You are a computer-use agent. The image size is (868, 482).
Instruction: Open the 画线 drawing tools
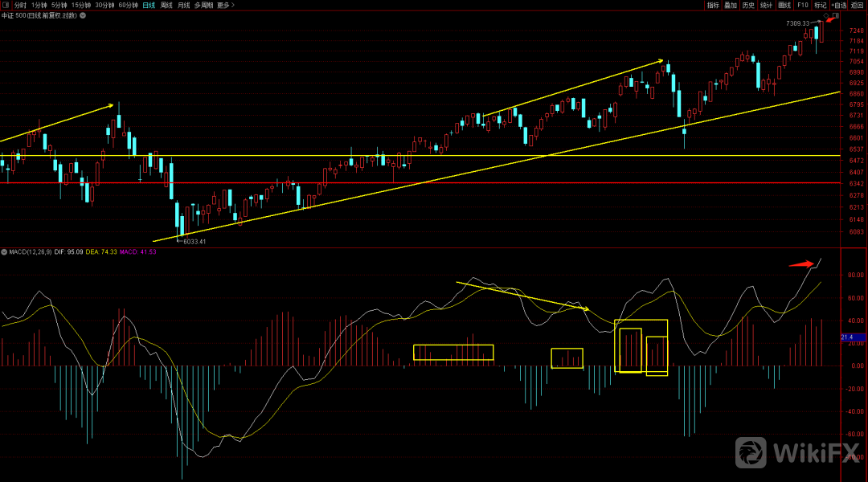(784, 5)
